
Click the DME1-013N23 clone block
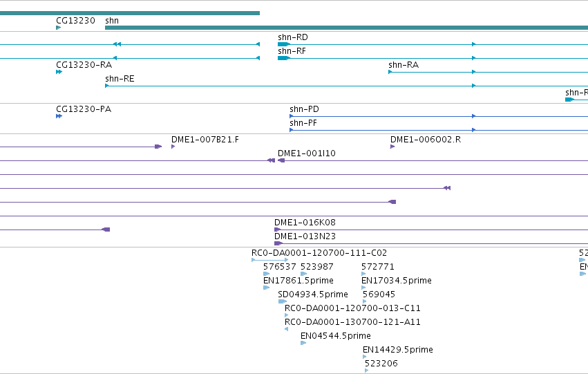coord(278,243)
